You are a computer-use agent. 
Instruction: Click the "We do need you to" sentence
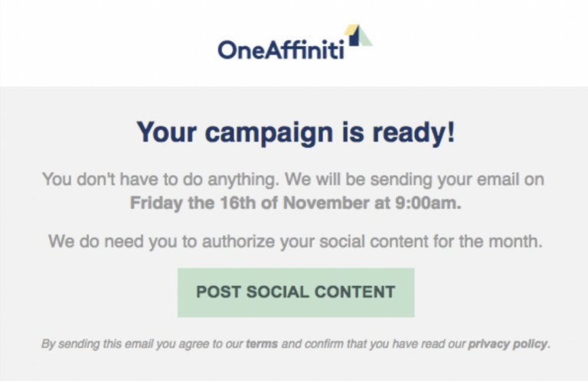122,241
